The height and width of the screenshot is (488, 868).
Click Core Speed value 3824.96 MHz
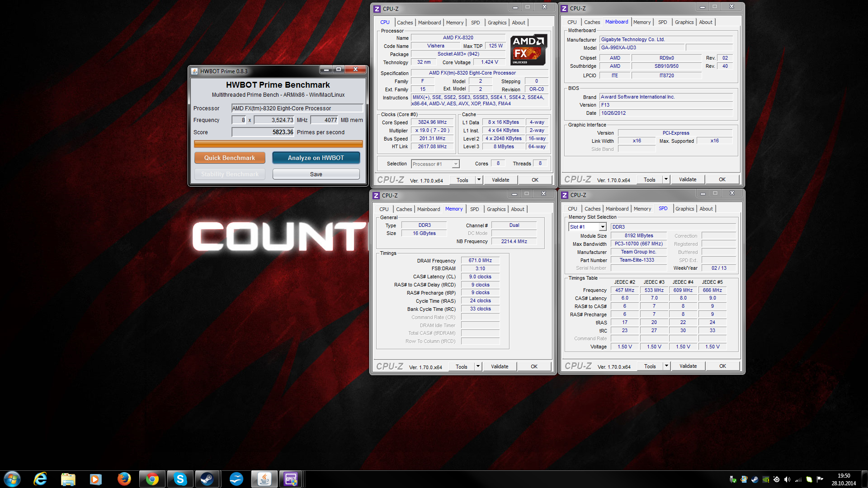click(x=432, y=122)
